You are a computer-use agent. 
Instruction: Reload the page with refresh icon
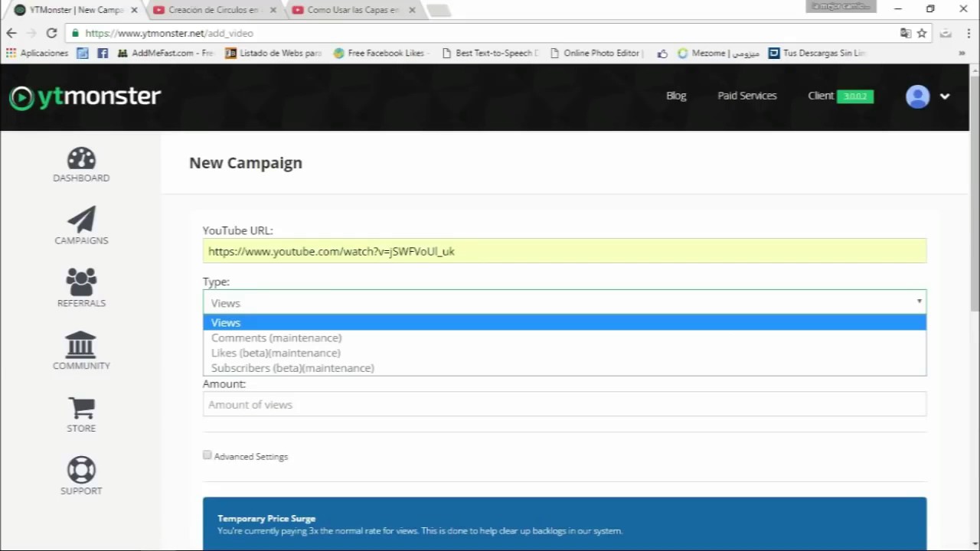51,33
